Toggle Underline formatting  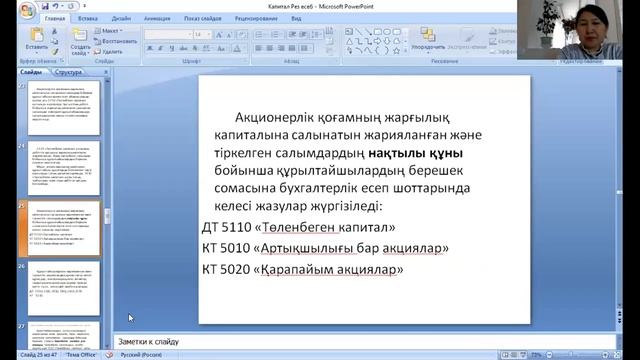coord(172,49)
